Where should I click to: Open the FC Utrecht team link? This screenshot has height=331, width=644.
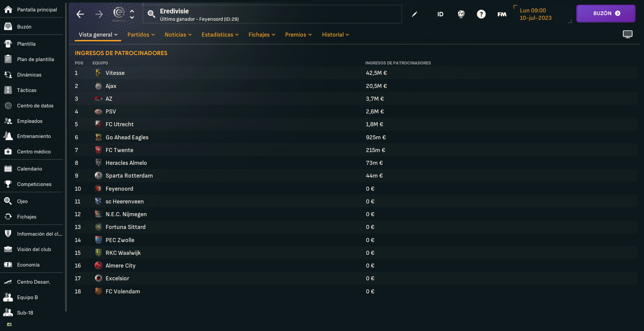(x=119, y=124)
